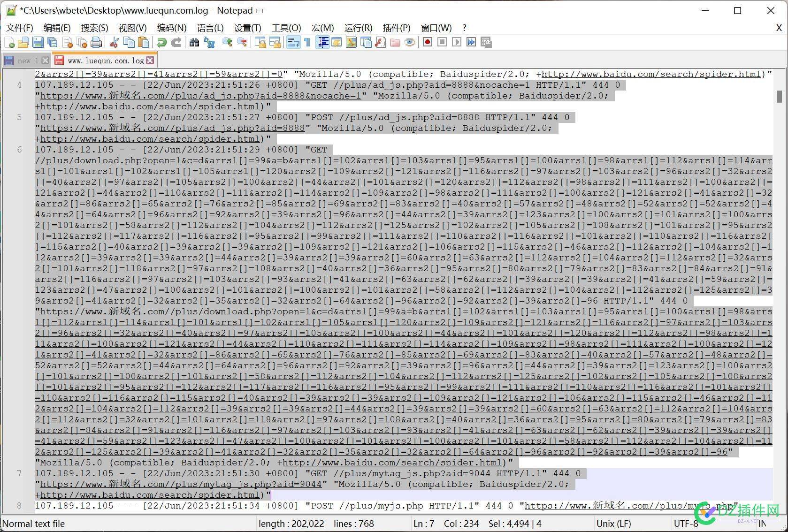788x532 pixels.
Task: Click the Zoom In magnifier icon
Action: tap(227, 43)
